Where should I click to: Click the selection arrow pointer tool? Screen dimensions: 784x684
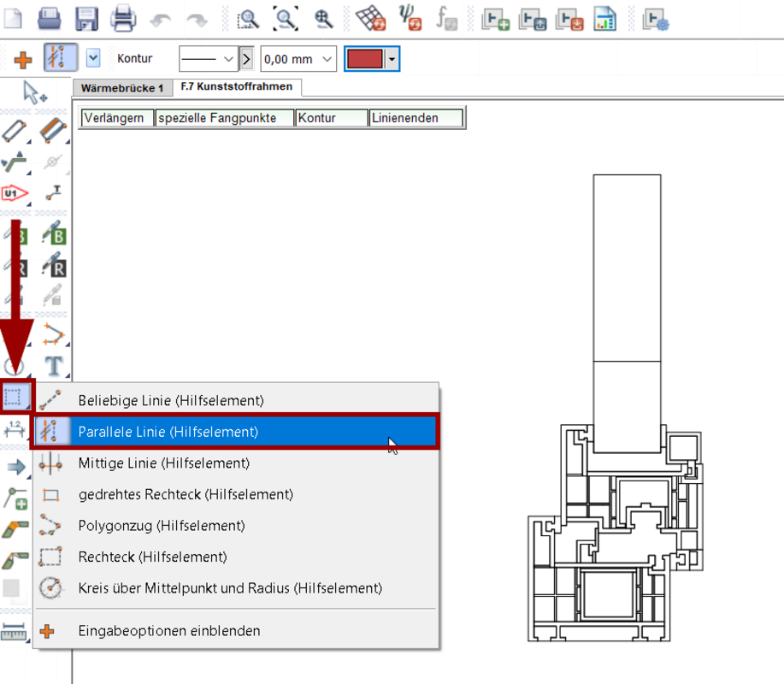(35, 91)
